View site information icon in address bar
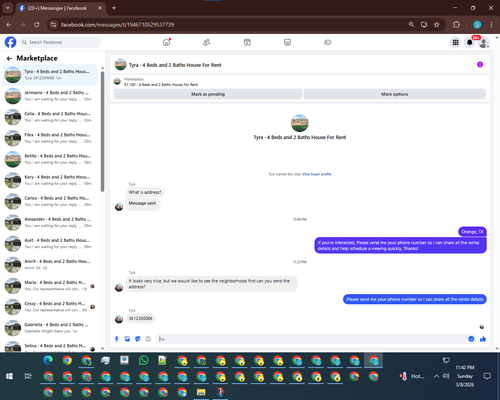 tap(53, 25)
